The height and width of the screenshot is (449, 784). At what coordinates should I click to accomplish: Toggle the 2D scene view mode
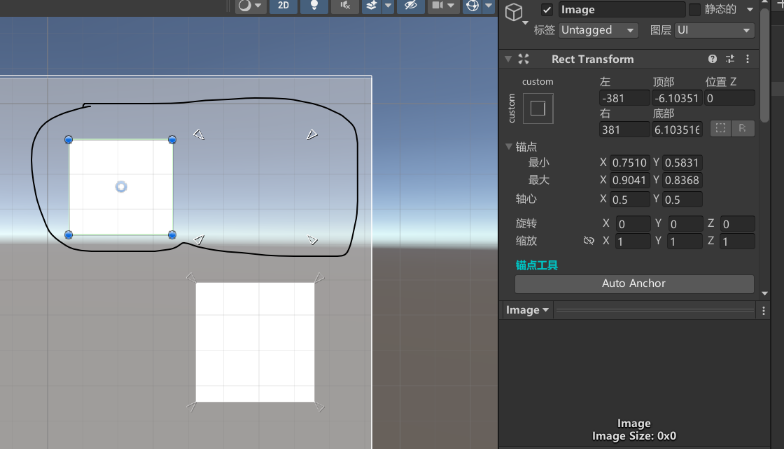(284, 6)
